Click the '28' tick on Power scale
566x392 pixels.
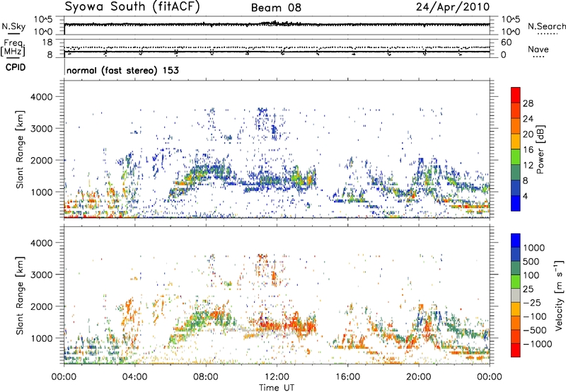[x=528, y=103]
